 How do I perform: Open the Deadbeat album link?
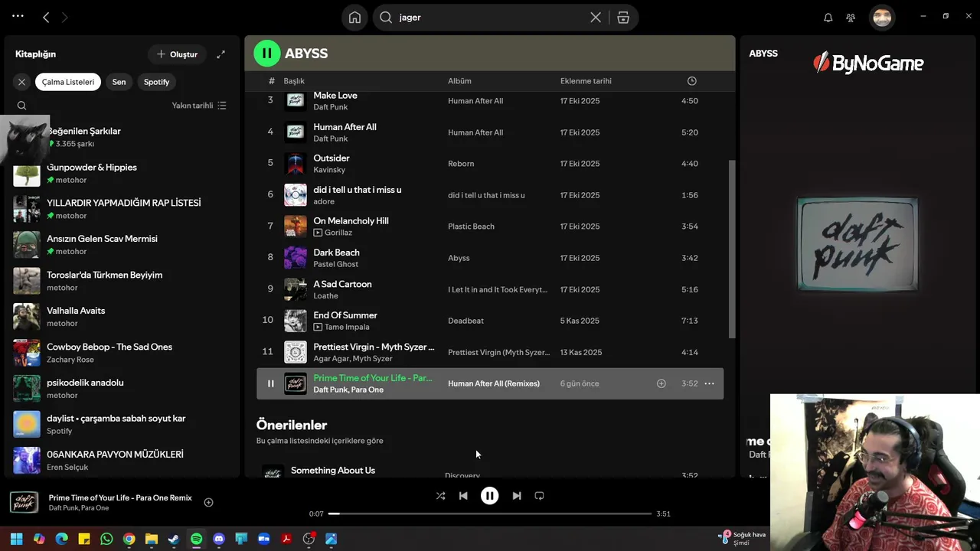[x=465, y=321]
